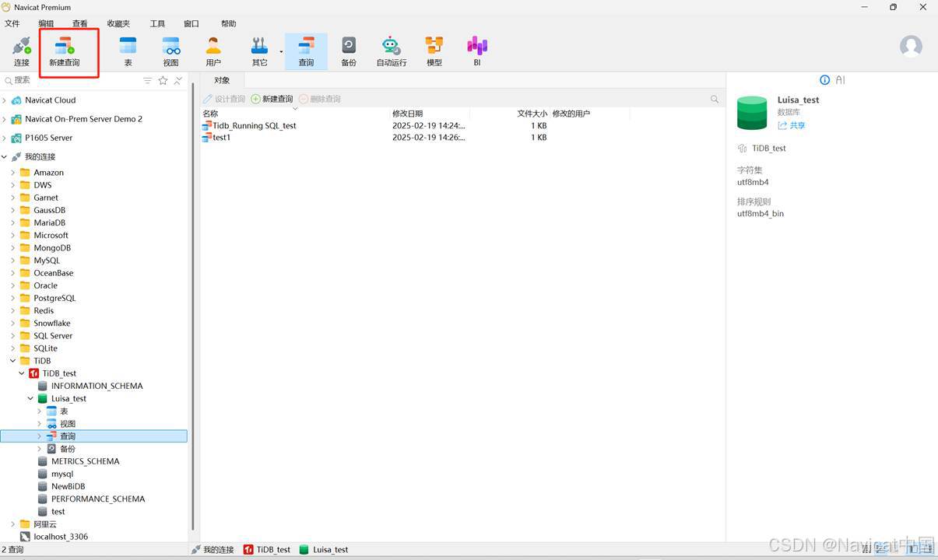The image size is (938, 560).
Task: Select the PERFORMANCE_SCHEMA database
Action: tap(98, 499)
